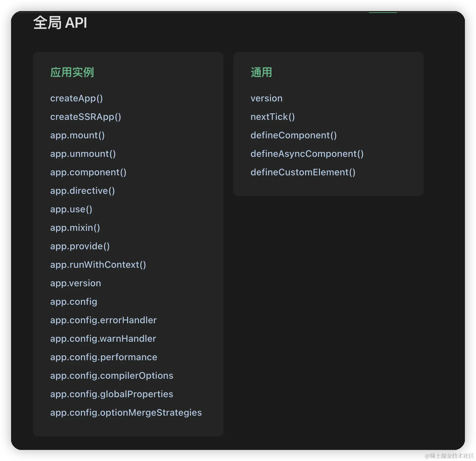Image resolution: width=476 pixels, height=461 pixels.
Task: Open the defineCustomElement() link
Action: 303,172
